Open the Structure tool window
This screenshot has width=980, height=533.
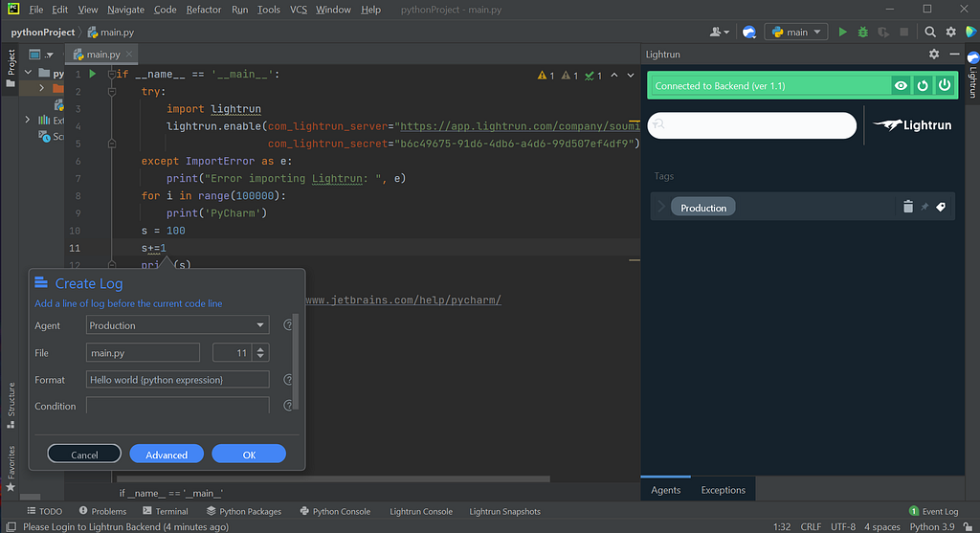[x=11, y=405]
